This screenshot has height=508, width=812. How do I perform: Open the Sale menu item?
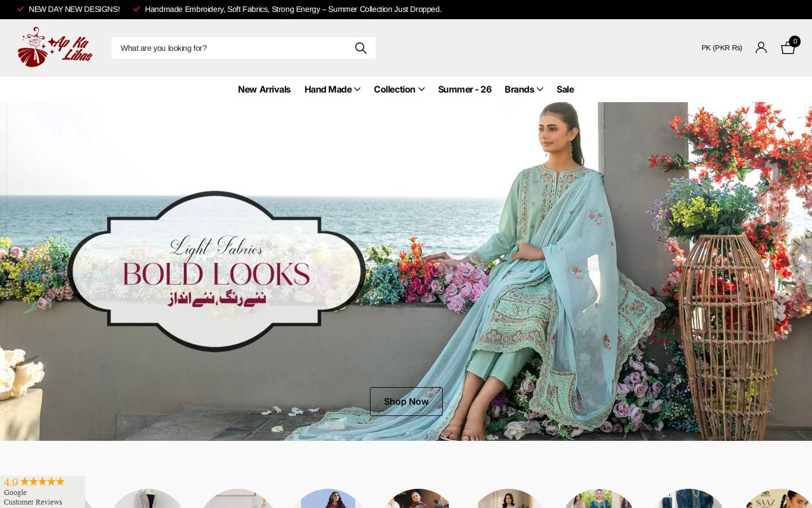(565, 89)
